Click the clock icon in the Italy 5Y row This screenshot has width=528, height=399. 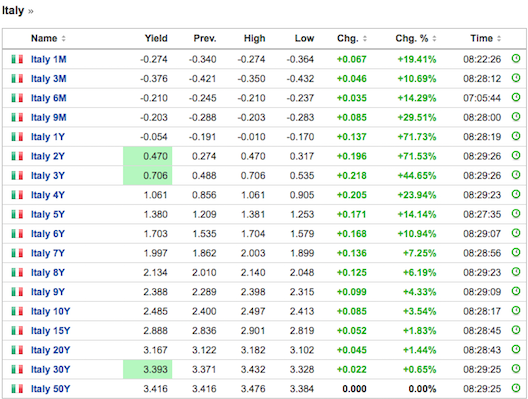[516, 214]
